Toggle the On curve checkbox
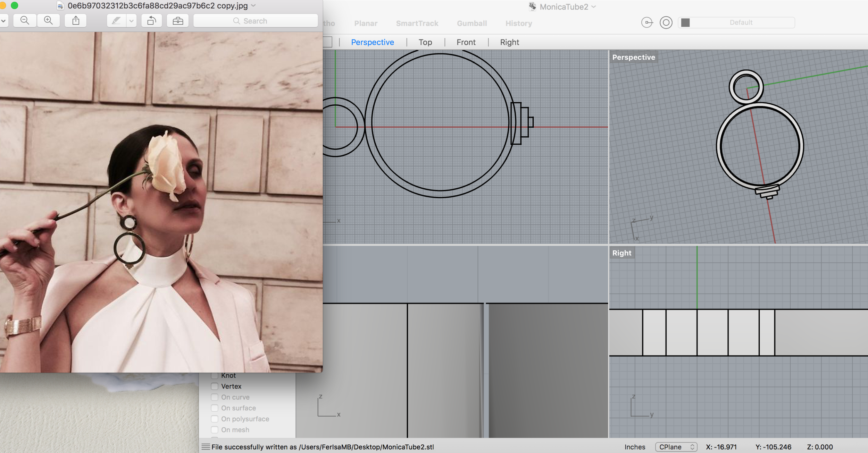 tap(215, 397)
